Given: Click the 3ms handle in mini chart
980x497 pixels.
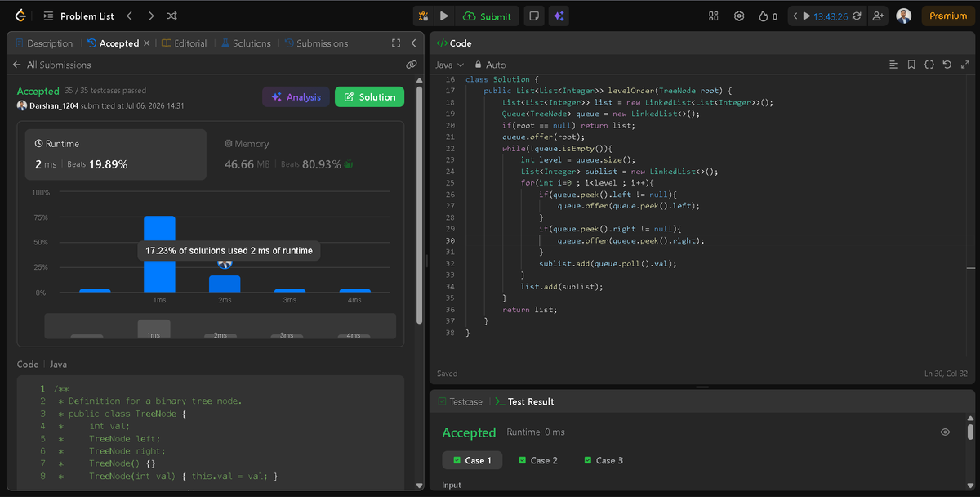Looking at the screenshot, I should 287,336.
